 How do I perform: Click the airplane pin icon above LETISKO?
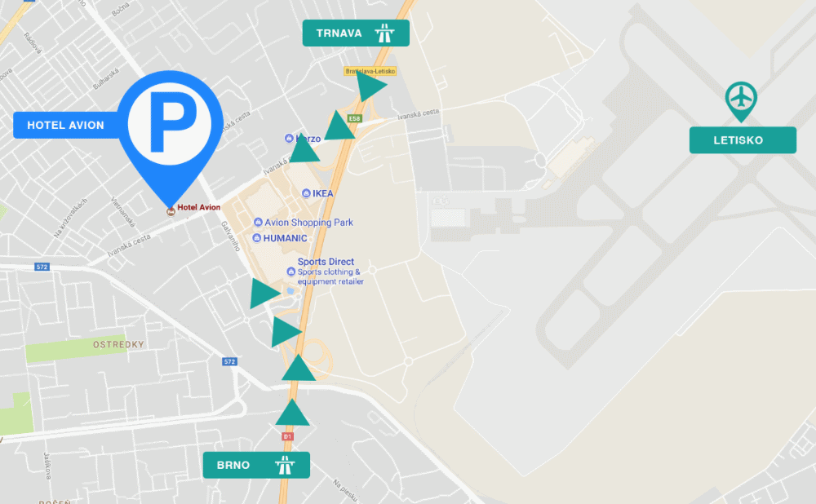741,101
